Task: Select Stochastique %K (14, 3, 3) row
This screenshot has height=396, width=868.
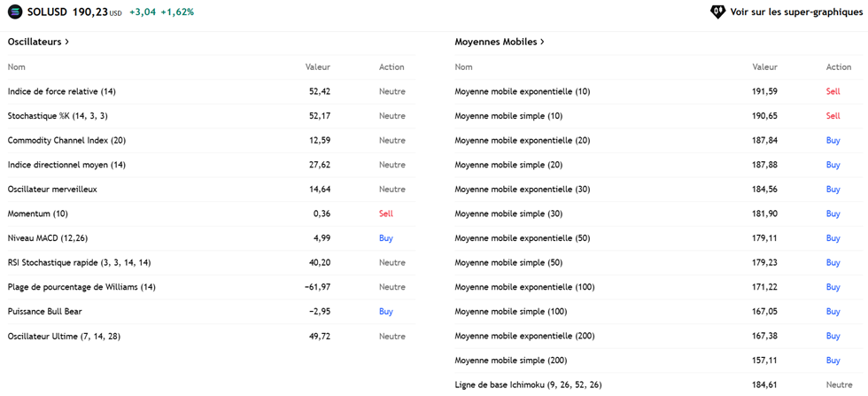Action: click(x=58, y=116)
